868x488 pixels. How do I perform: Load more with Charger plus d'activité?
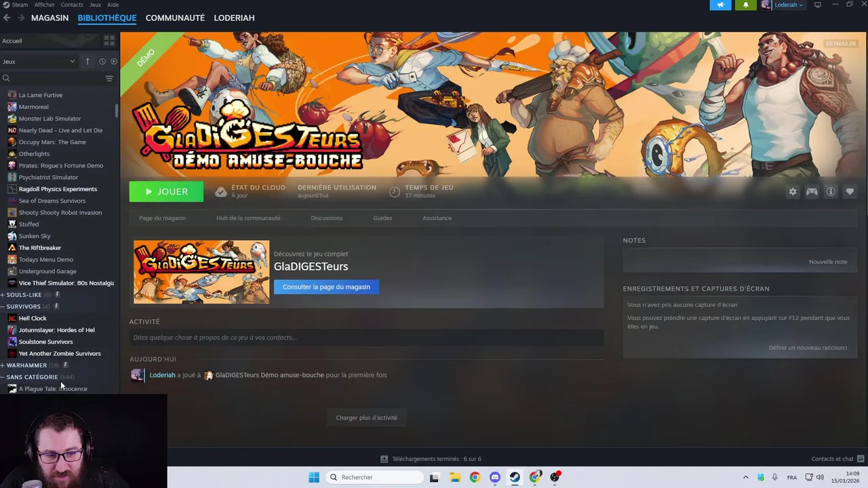point(366,418)
